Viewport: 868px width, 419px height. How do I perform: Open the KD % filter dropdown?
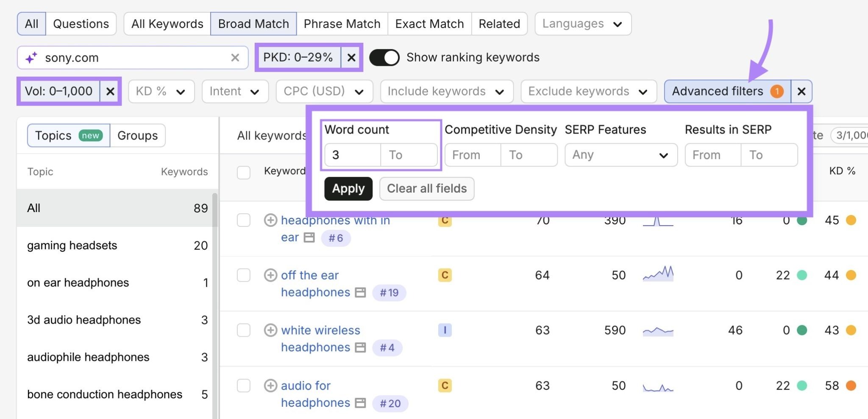click(x=161, y=91)
